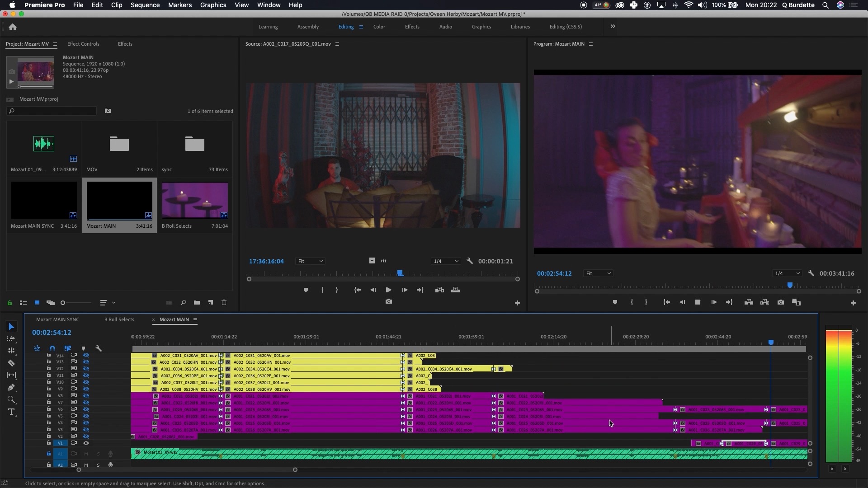Open Program monitor zoom level Fit dropdown
This screenshot has width=868, height=488.
(598, 273)
